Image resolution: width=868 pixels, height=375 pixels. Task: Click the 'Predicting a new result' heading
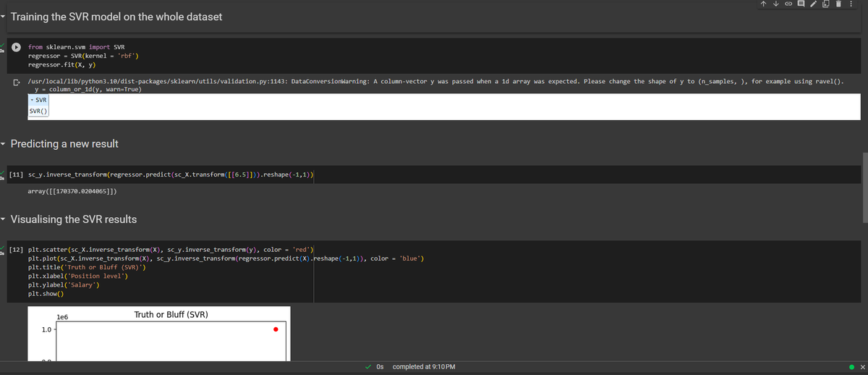(64, 144)
